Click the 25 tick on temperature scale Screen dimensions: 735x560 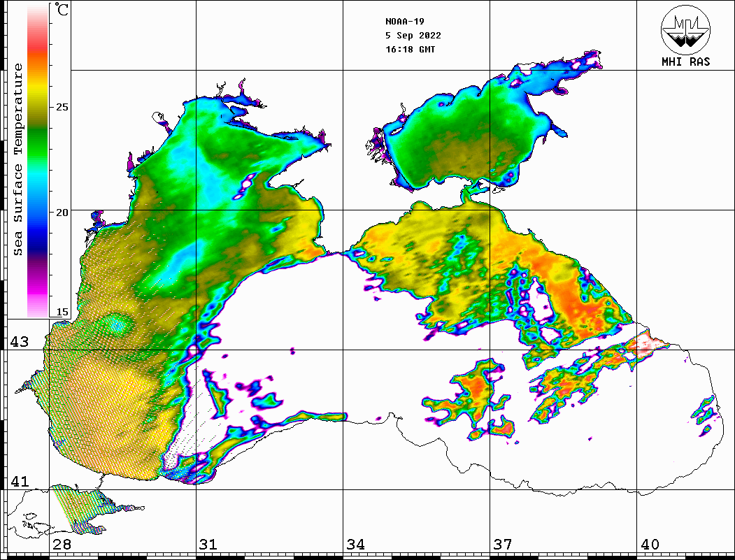pos(62,107)
